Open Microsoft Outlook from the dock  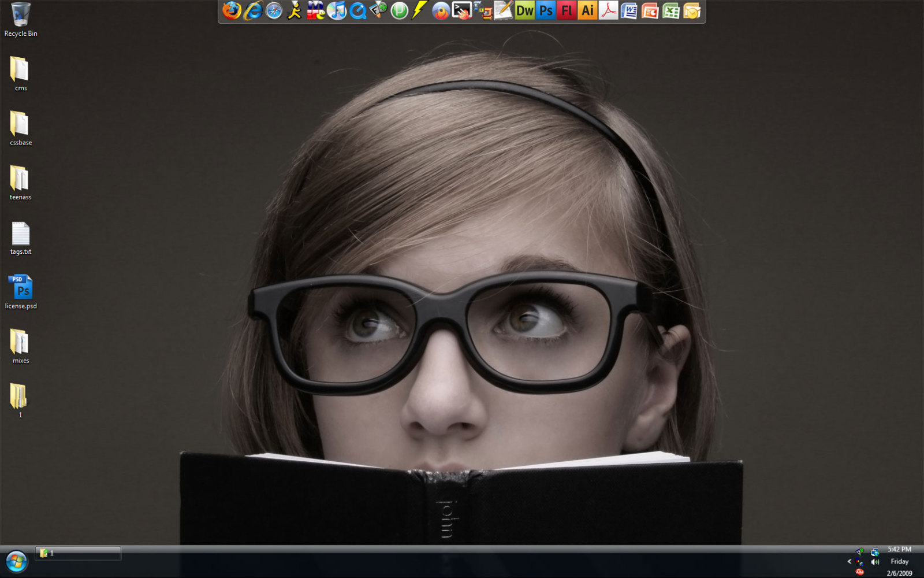pyautogui.click(x=692, y=10)
